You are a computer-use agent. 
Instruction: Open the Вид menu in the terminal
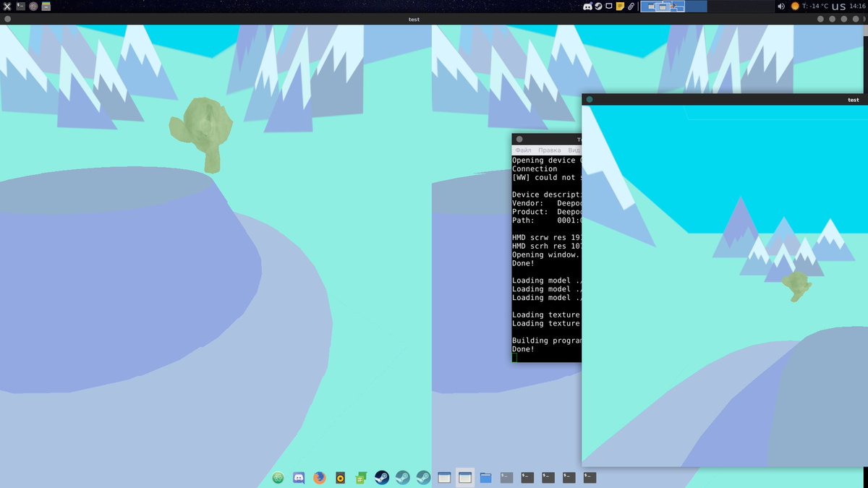[574, 150]
